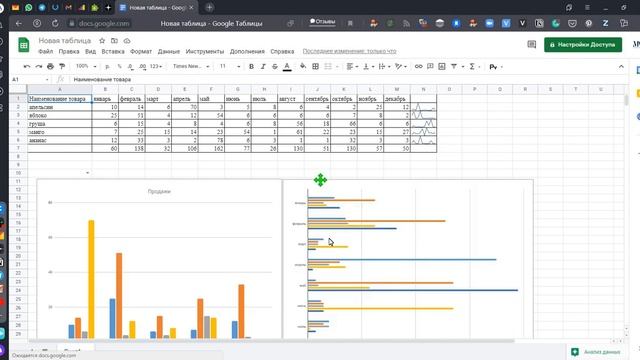
Task: Open the Times New font dropdown
Action: coord(191,67)
